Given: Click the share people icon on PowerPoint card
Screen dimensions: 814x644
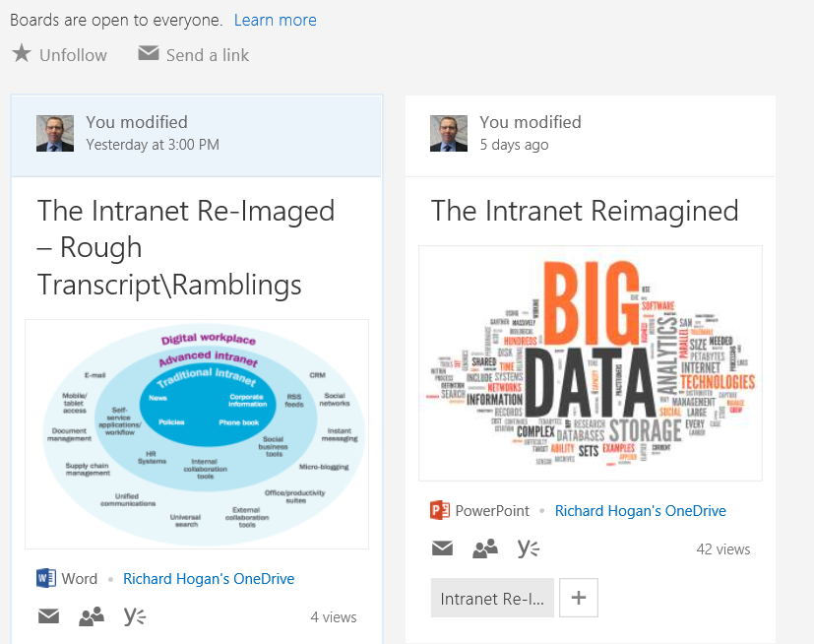Looking at the screenshot, I should coord(485,548).
